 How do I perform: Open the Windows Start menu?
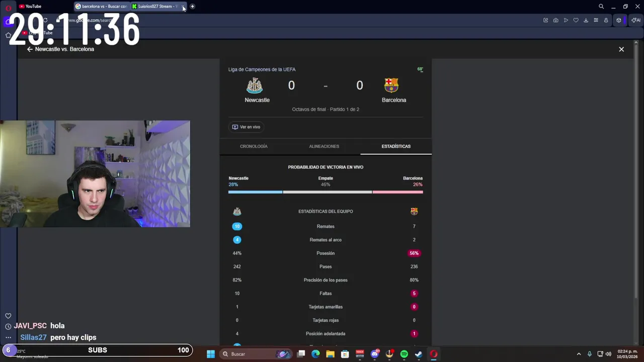(211, 354)
